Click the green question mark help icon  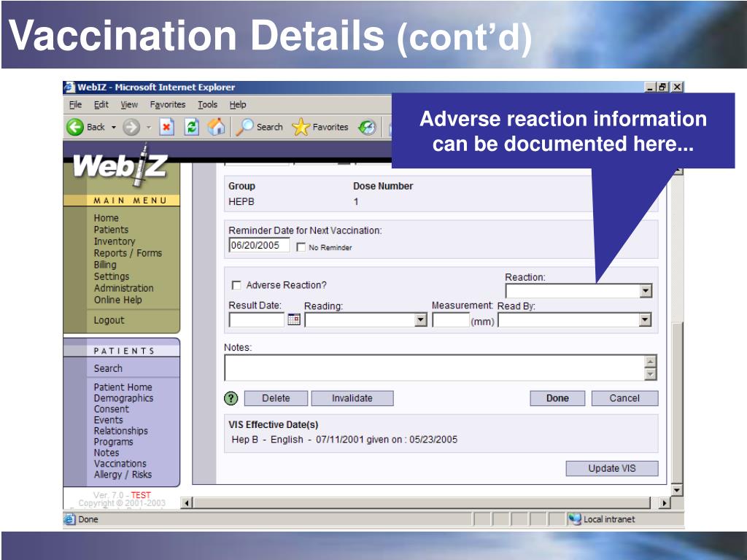point(231,398)
